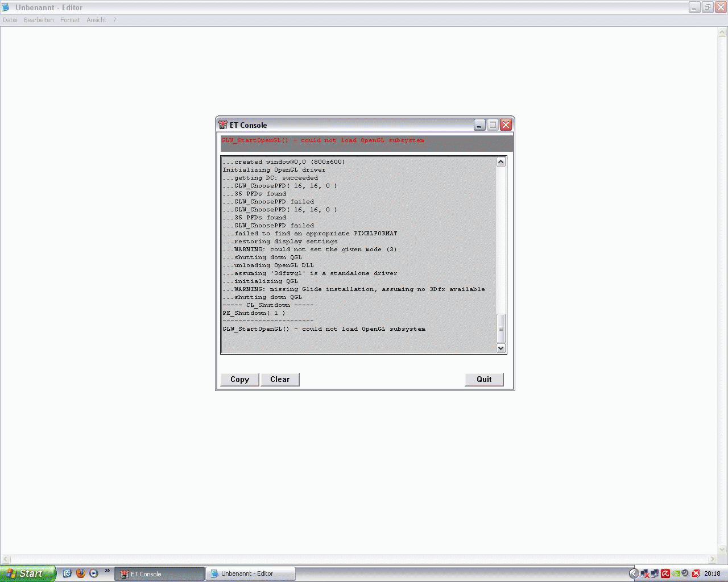728x582 pixels.
Task: Click 'WARNING: could not set the given mode (3)'
Action: pos(310,250)
